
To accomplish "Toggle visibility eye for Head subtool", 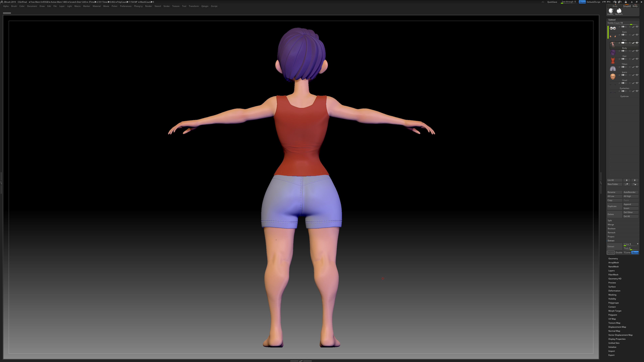I will coord(637,75).
